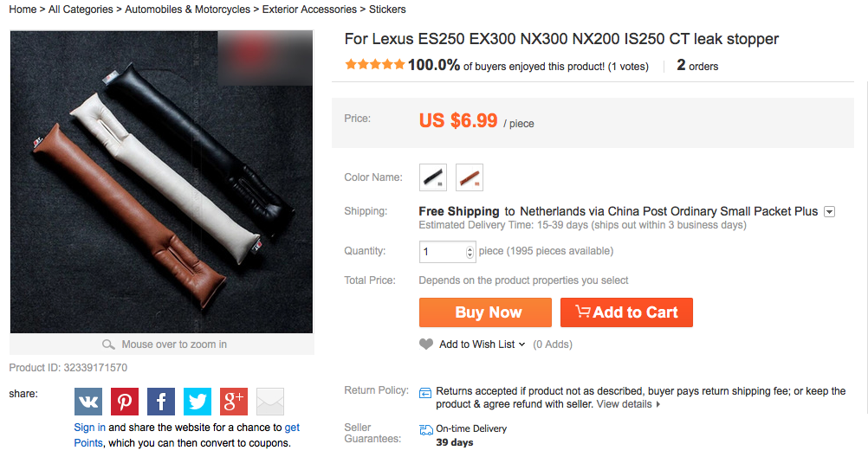Viewport: 868px width, 457px height.
Task: Select the black color option swatch
Action: point(433,177)
